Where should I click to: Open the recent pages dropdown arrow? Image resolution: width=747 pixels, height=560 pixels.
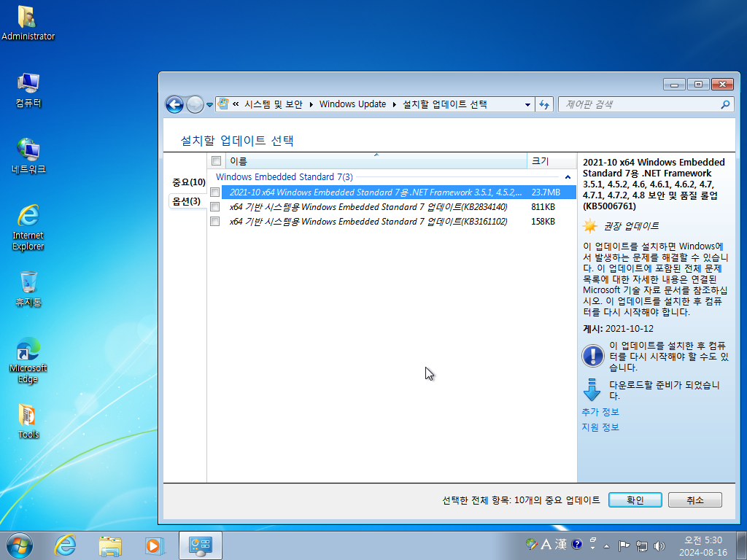click(209, 105)
